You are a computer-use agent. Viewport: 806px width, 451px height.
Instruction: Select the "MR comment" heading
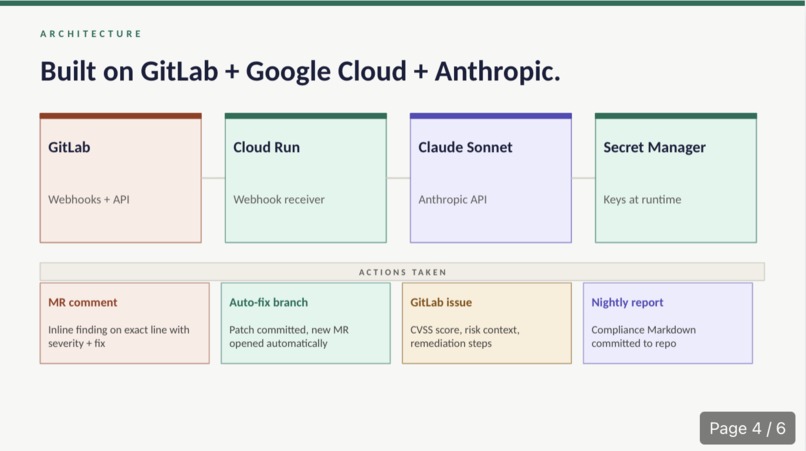click(83, 302)
